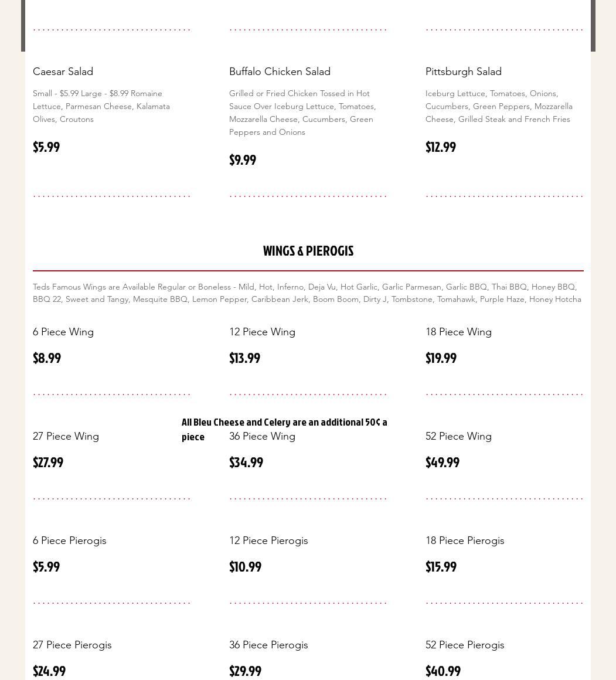Screen dimensions: 616x680
Task: Choose the 18 Piece Pierogis item
Action: 465,540
